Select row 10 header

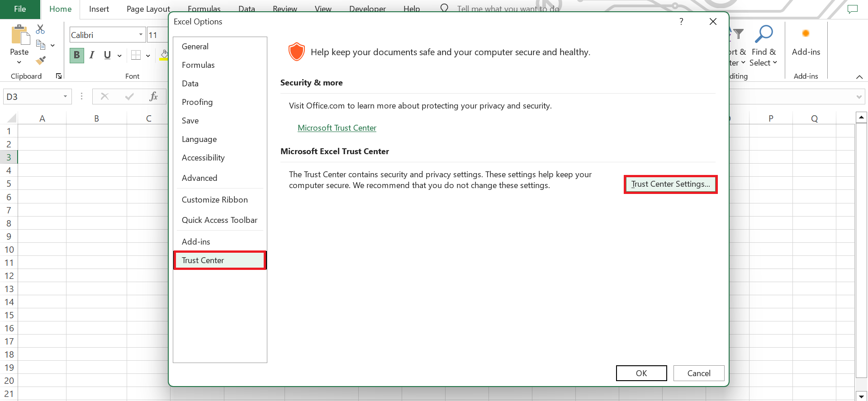point(9,250)
